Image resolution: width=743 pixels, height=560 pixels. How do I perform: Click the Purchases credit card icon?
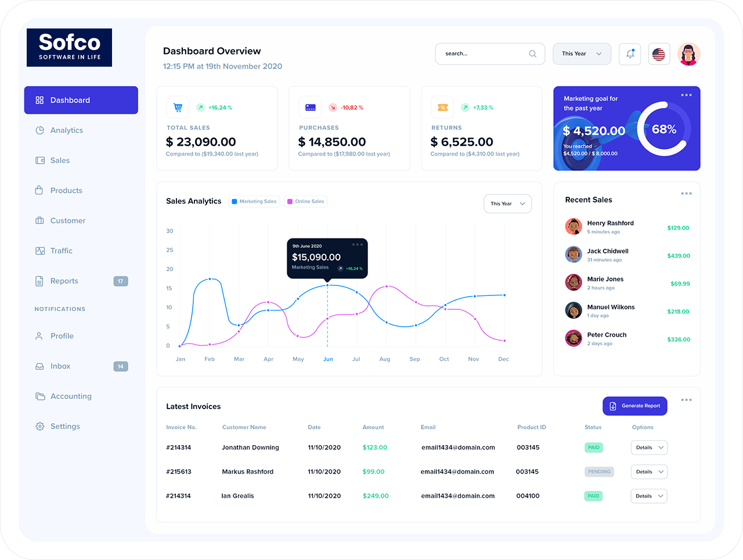(310, 107)
